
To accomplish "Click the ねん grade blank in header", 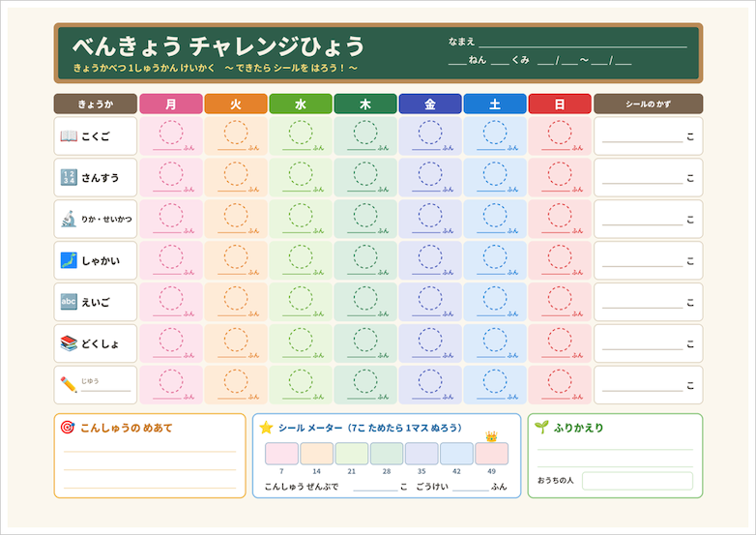I will [x=457, y=64].
